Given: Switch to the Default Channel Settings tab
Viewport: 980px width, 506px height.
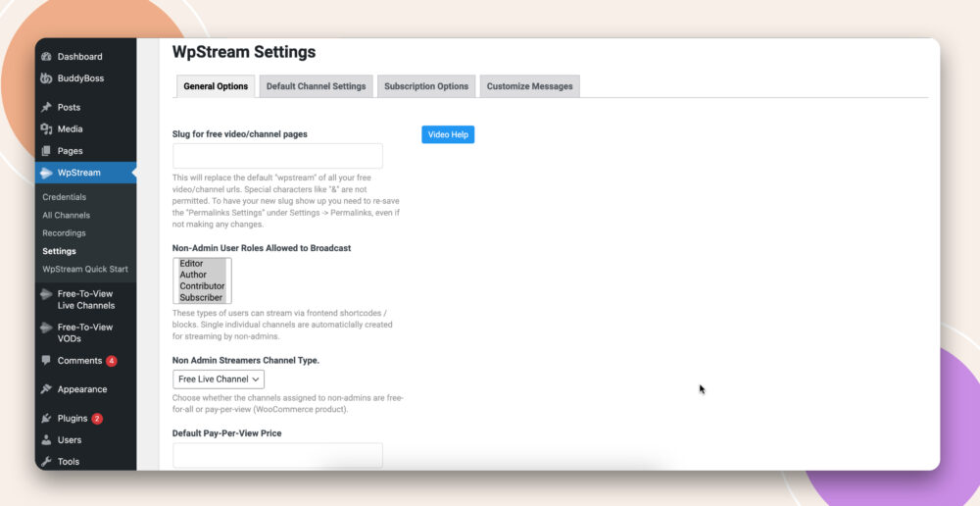Looking at the screenshot, I should click(x=316, y=86).
